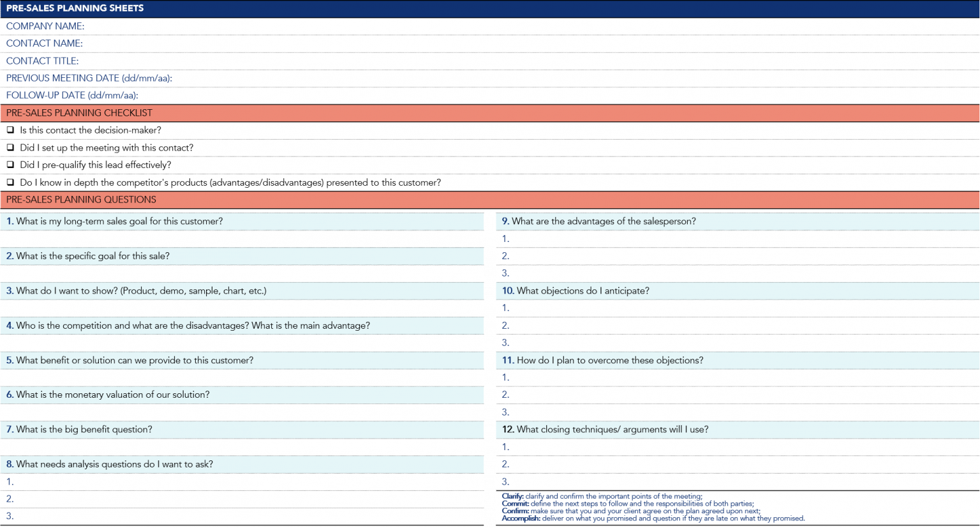
Task: Click the long-term sales goal question header
Action: pos(242,222)
